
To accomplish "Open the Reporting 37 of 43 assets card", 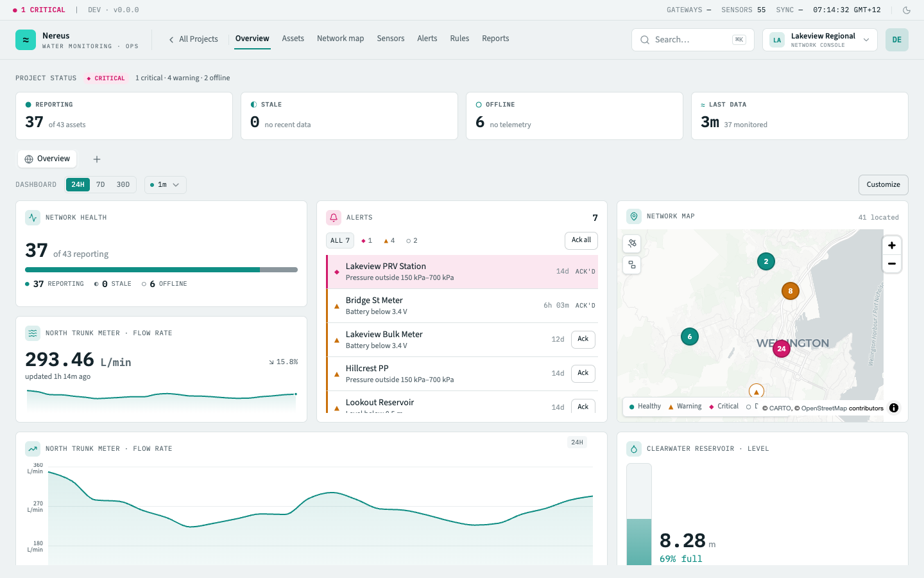I will point(124,116).
